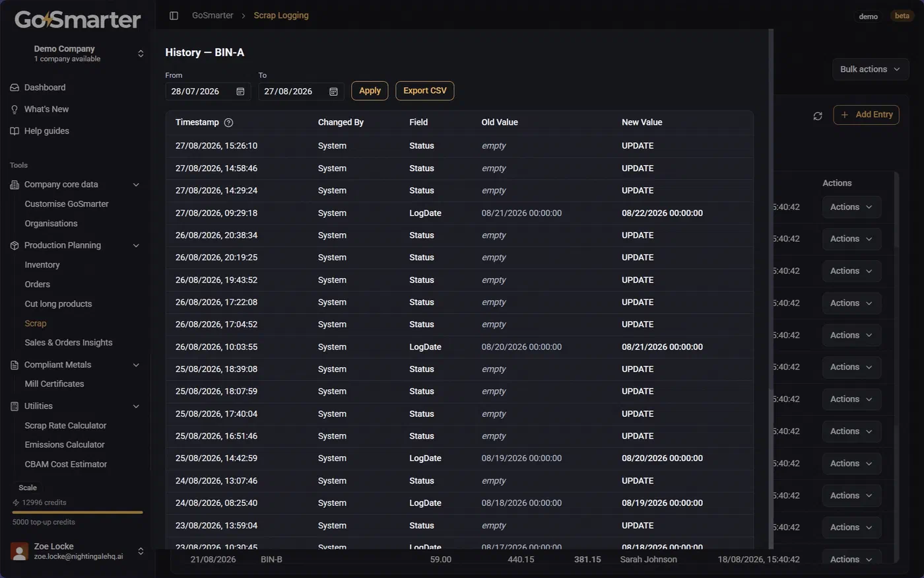
Task: Click Scrap Logging breadcrumb
Action: click(x=281, y=15)
